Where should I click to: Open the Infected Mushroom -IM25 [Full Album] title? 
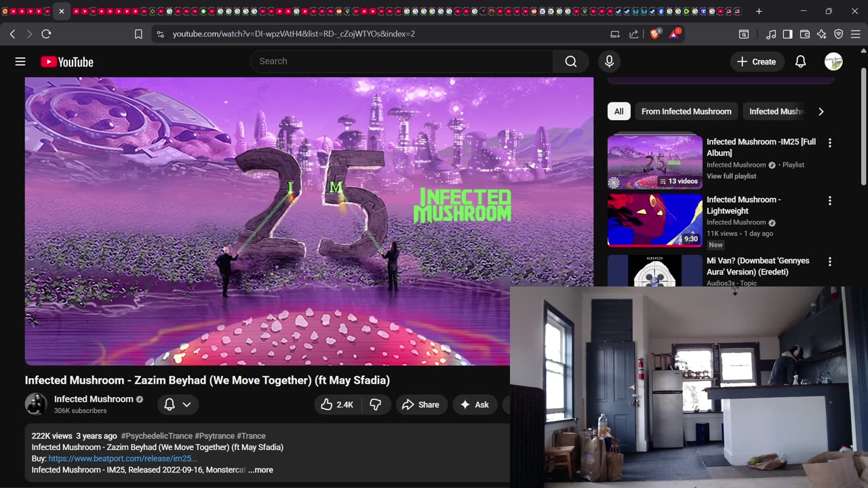coord(761,147)
